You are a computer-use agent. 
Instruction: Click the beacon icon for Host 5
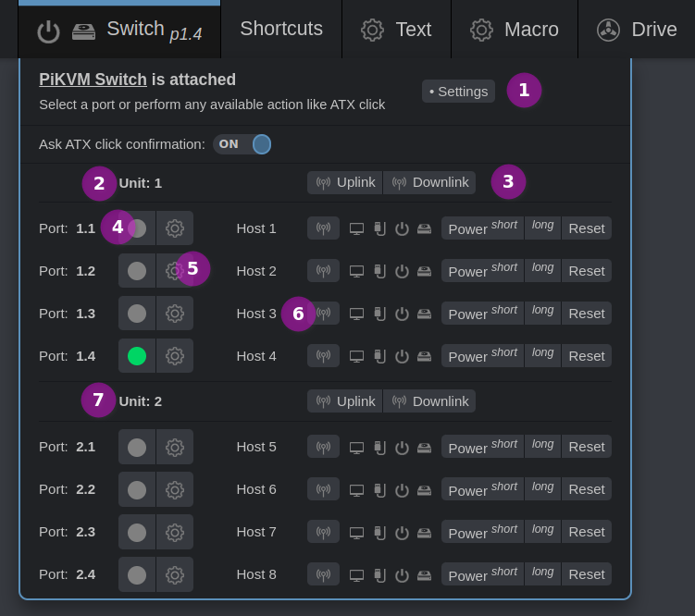(323, 447)
